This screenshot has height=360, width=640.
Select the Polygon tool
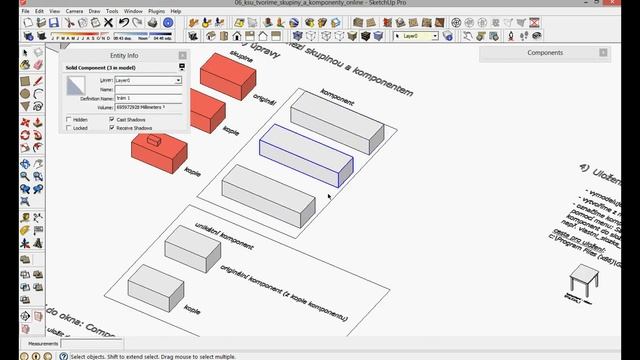[25, 107]
